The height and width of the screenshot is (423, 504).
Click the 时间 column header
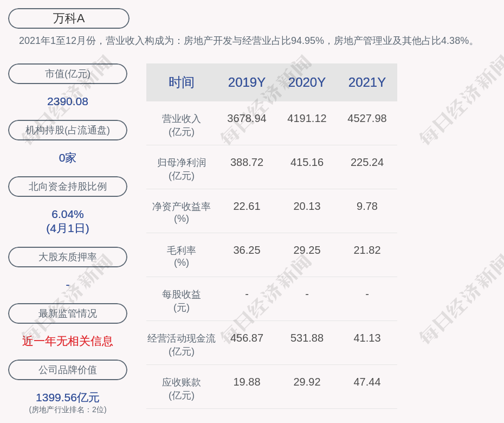(182, 82)
